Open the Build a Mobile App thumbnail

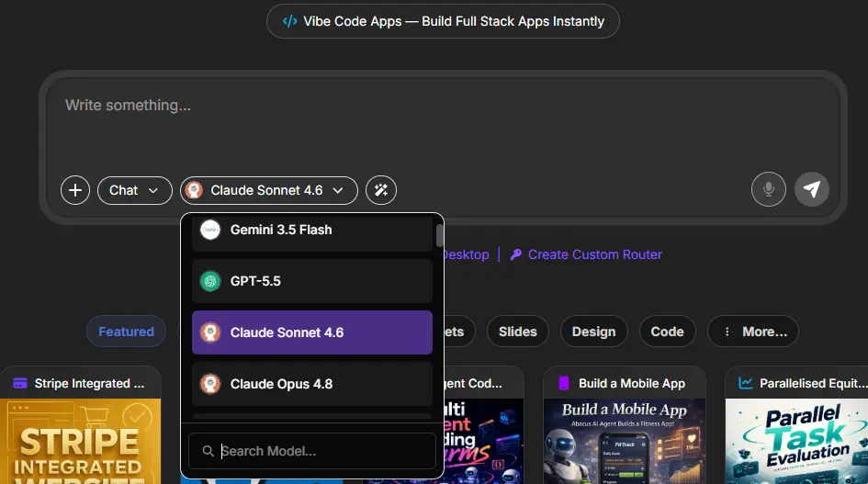[624, 442]
